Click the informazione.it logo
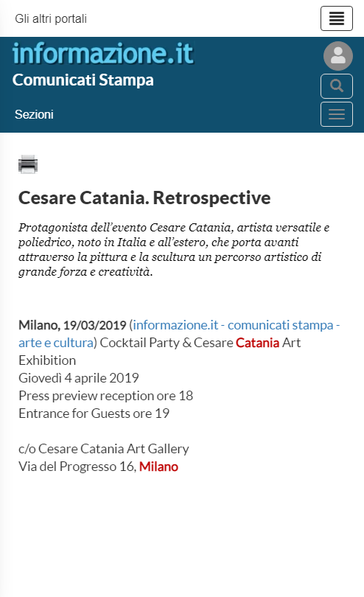Screen dimensions: 364x597 pyautogui.click(x=103, y=53)
